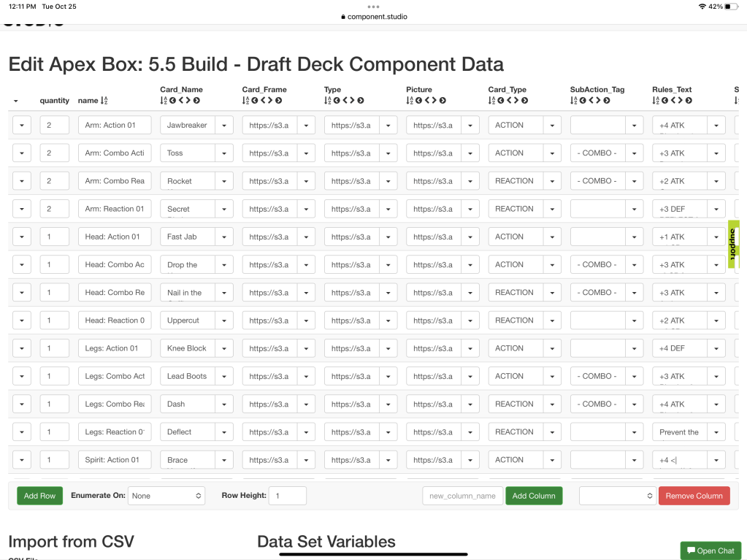Sort the name column alphabetically
747x560 pixels.
tap(104, 101)
